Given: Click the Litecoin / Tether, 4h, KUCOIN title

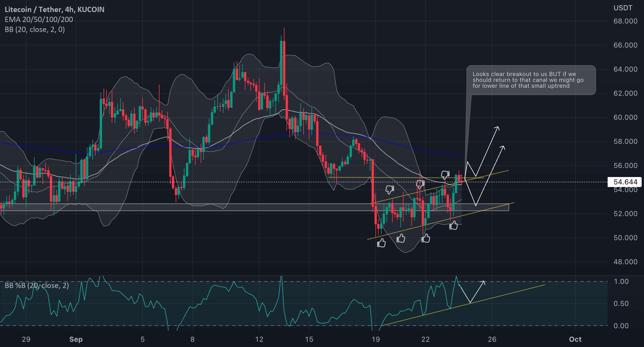Looking at the screenshot, I should tap(55, 9).
